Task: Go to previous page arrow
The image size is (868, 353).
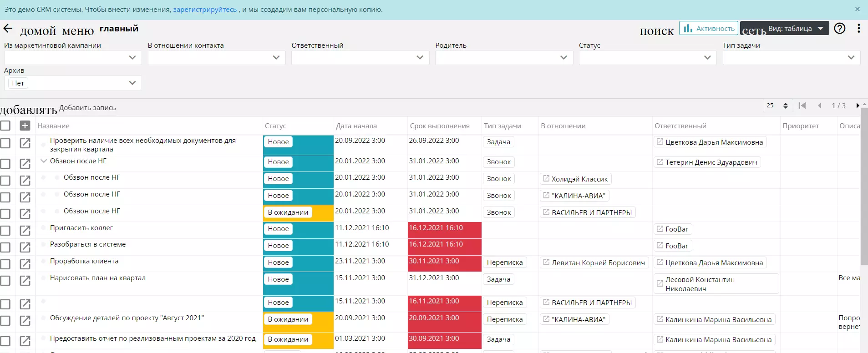Action: [820, 106]
